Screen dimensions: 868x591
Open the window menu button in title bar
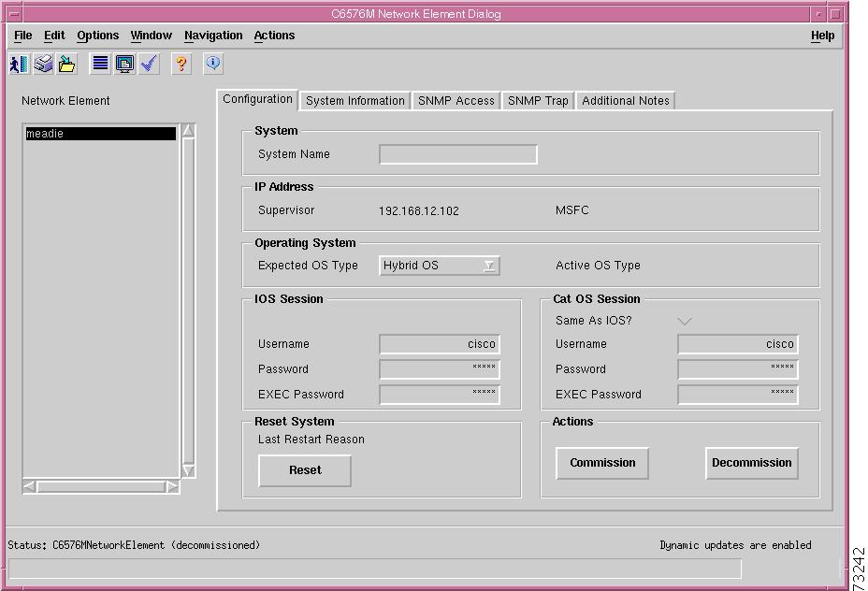(15, 14)
